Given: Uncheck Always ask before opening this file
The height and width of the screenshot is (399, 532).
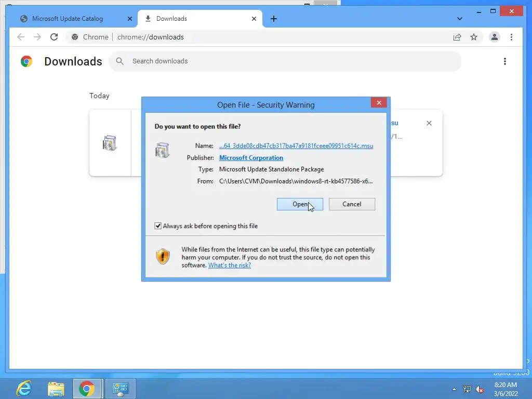Looking at the screenshot, I should click(158, 226).
